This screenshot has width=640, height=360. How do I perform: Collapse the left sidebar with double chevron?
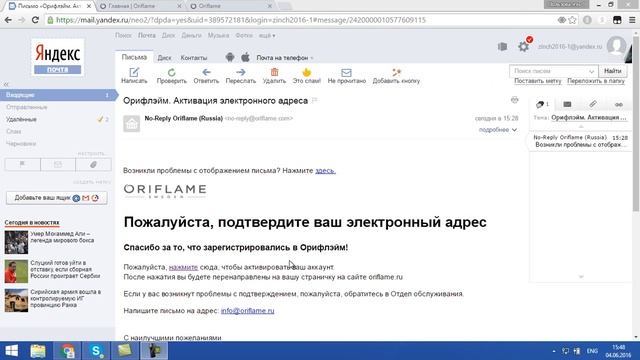[6, 84]
